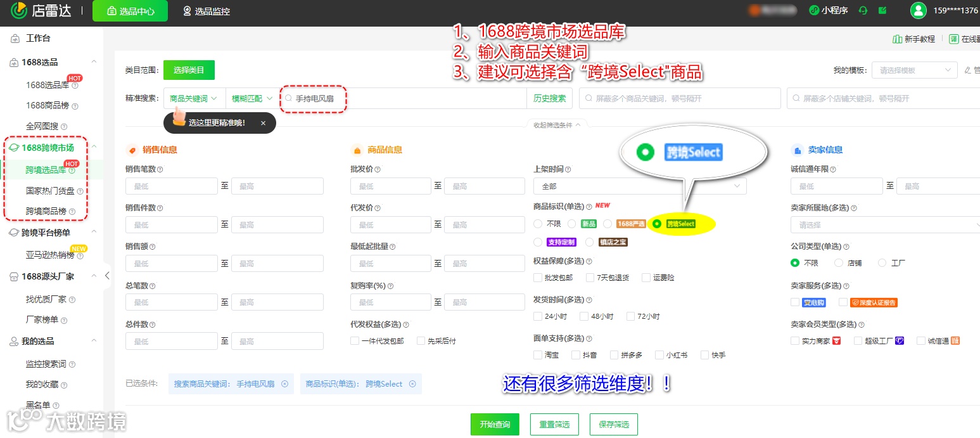
Task: Remove the 跨境Select filter tag
Action: pos(412,383)
